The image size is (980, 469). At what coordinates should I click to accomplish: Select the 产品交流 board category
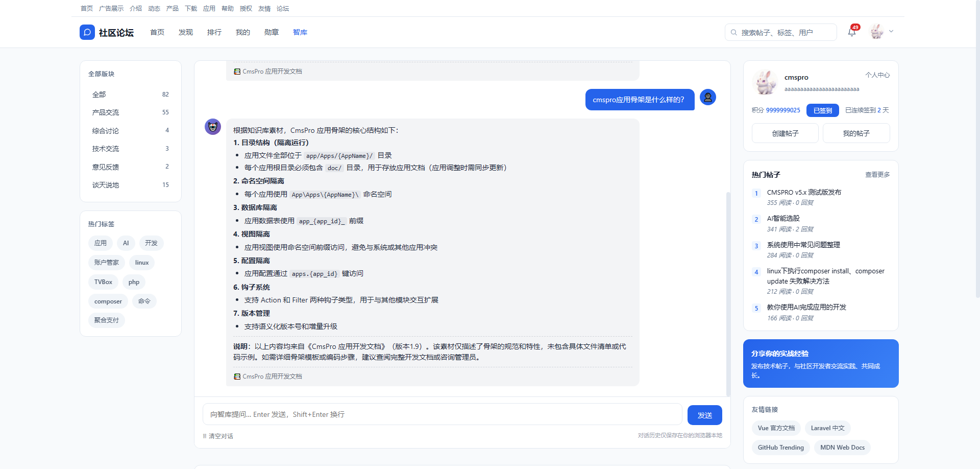pyautogui.click(x=131, y=112)
